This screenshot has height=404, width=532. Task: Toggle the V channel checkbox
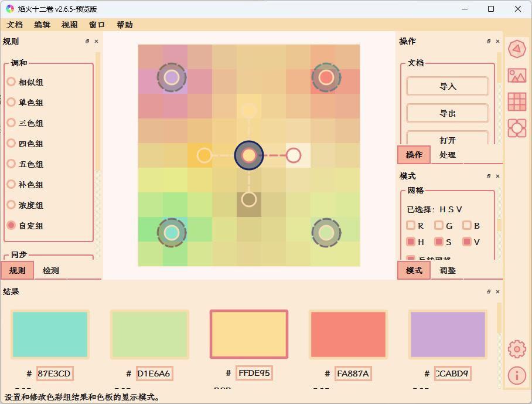click(x=467, y=242)
